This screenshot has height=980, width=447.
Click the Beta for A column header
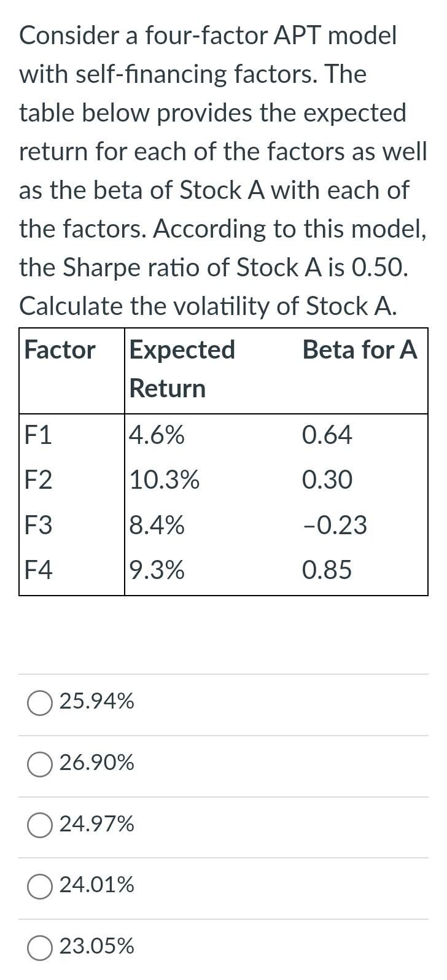point(361,350)
